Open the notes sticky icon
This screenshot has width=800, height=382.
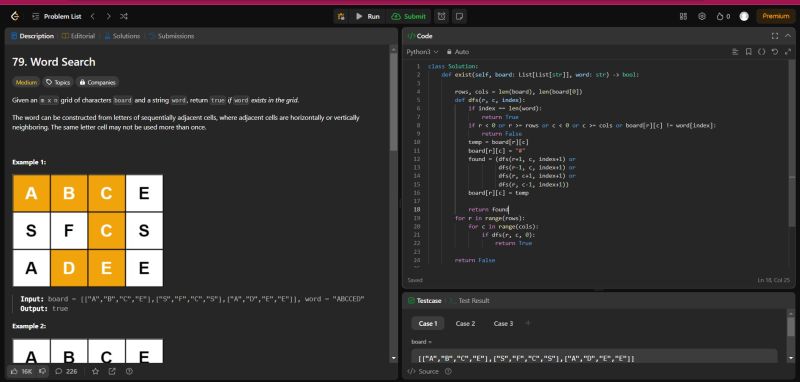point(459,16)
